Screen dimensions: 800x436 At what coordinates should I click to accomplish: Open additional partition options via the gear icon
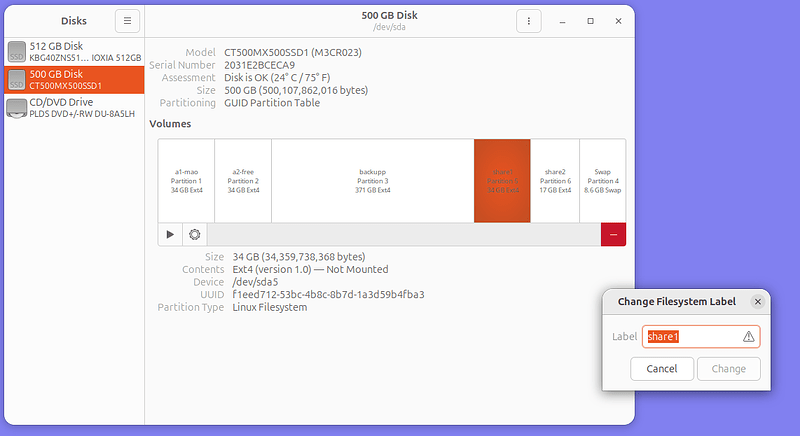(x=194, y=235)
